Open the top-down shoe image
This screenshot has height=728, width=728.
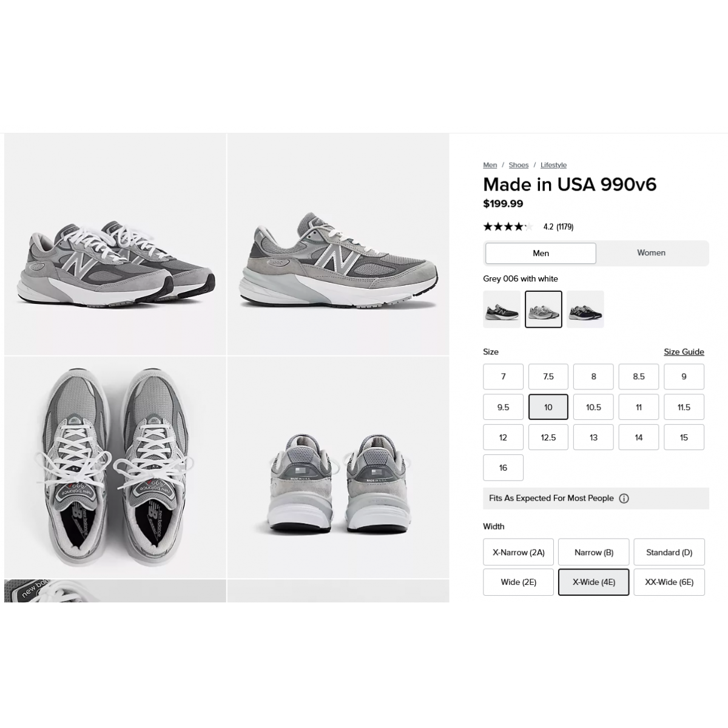[x=115, y=467]
